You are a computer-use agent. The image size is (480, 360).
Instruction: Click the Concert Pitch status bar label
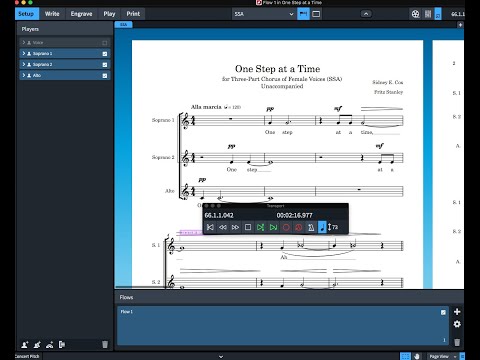pos(27,356)
